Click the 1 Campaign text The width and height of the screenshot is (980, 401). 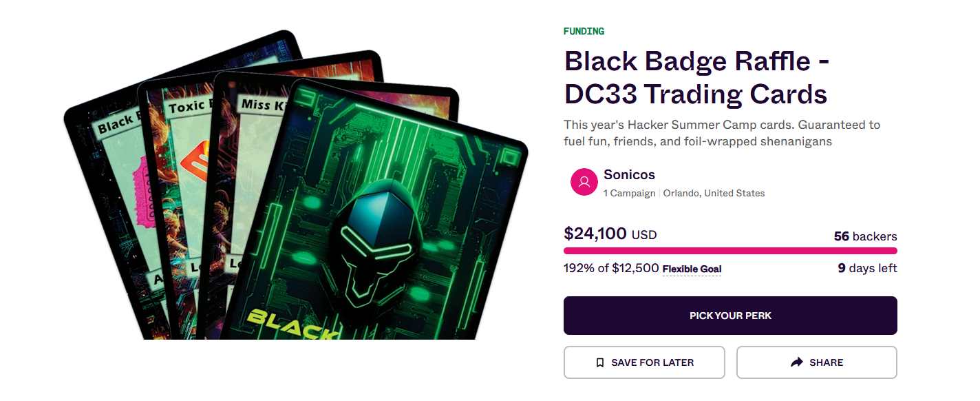coord(629,194)
